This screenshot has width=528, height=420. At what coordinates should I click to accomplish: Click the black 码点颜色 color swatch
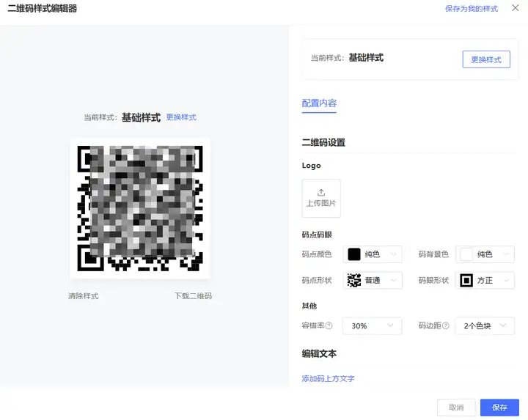point(354,254)
